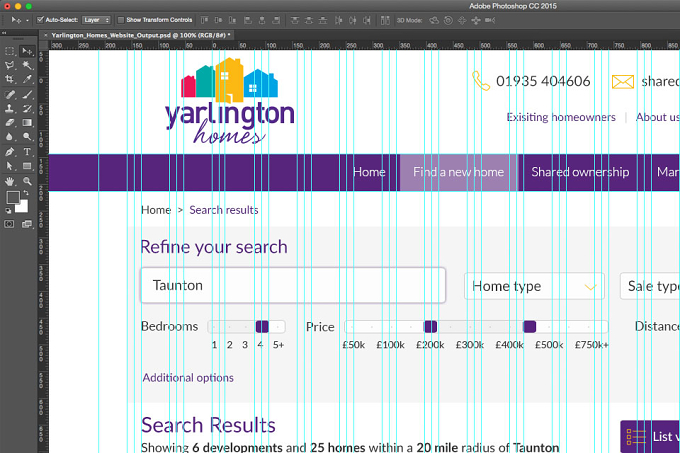The image size is (680, 453).
Task: Close the Yarlington_Homes_Website_Output.psd tab
Action: pyautogui.click(x=46, y=35)
